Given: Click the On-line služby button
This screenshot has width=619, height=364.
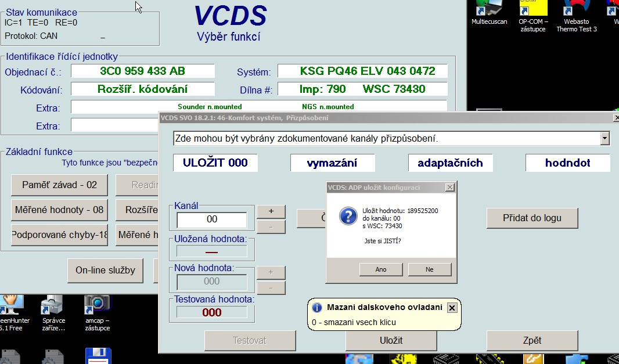Looking at the screenshot, I should 106,271.
